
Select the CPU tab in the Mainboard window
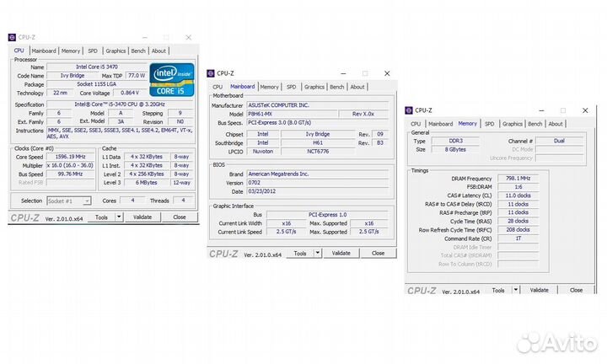(x=218, y=87)
